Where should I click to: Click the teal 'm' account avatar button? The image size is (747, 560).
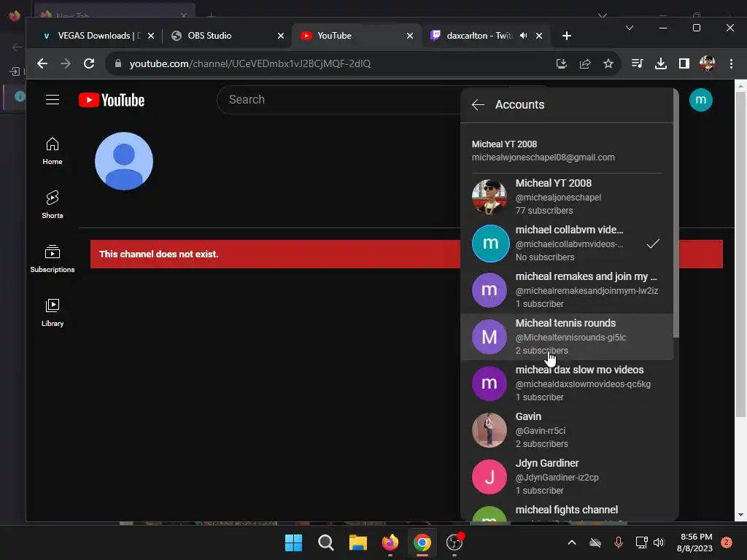(701, 100)
